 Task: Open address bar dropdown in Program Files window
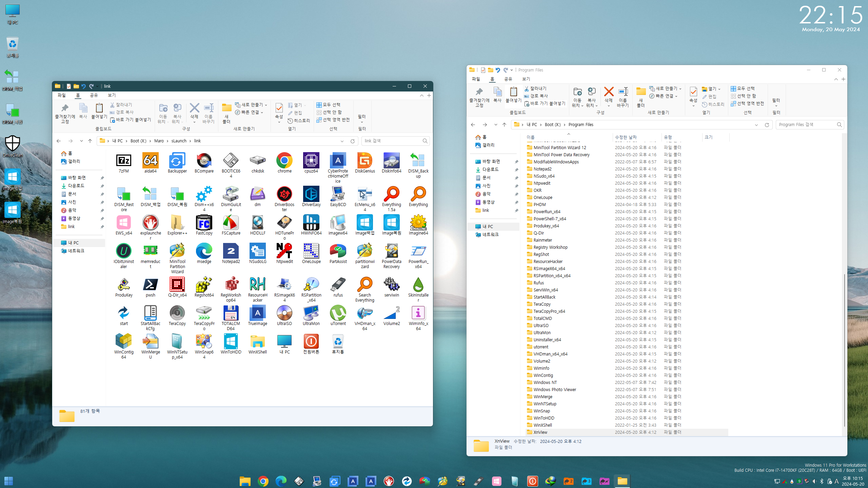point(756,125)
